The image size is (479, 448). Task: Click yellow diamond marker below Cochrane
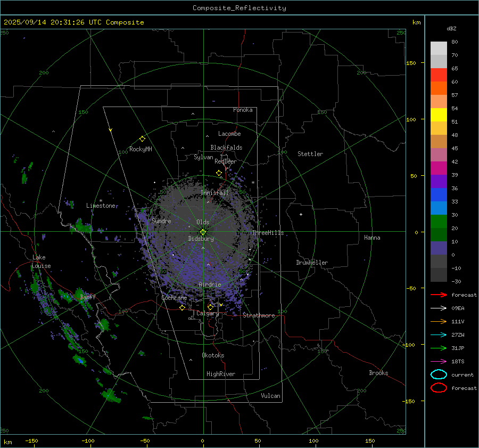click(182, 308)
